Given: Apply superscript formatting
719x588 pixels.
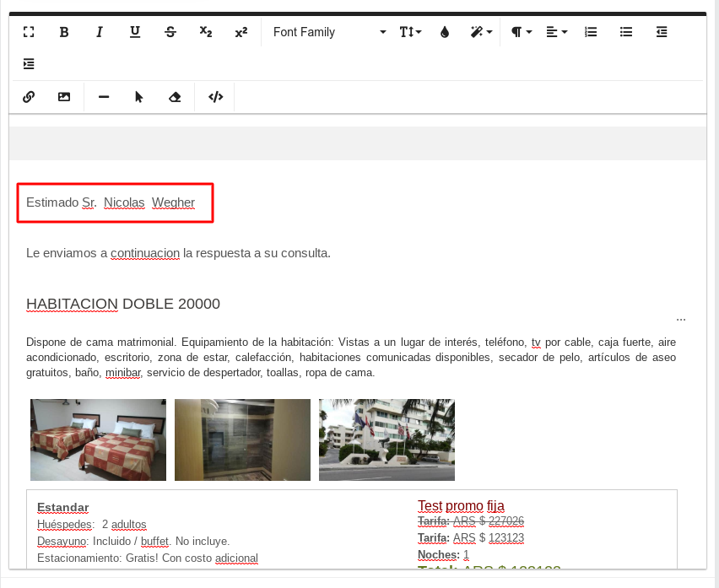Looking at the screenshot, I should [241, 31].
